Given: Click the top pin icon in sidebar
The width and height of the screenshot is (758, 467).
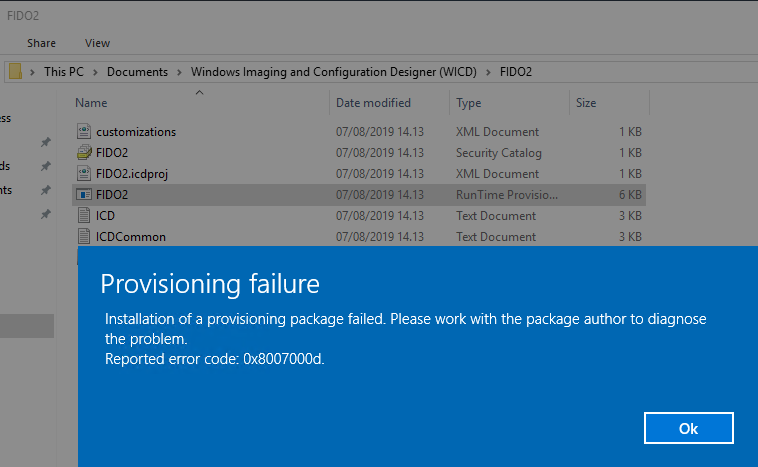Looking at the screenshot, I should pyautogui.click(x=45, y=142).
